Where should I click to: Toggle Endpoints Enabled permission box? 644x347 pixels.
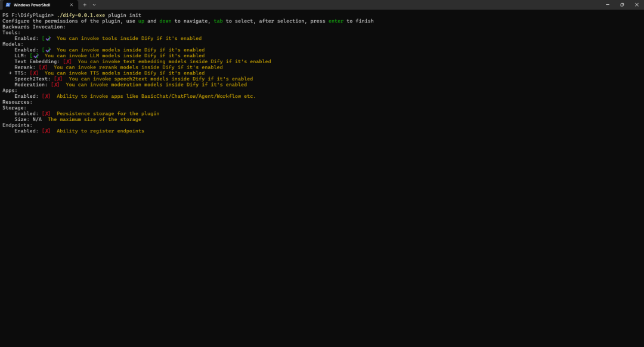click(47, 131)
